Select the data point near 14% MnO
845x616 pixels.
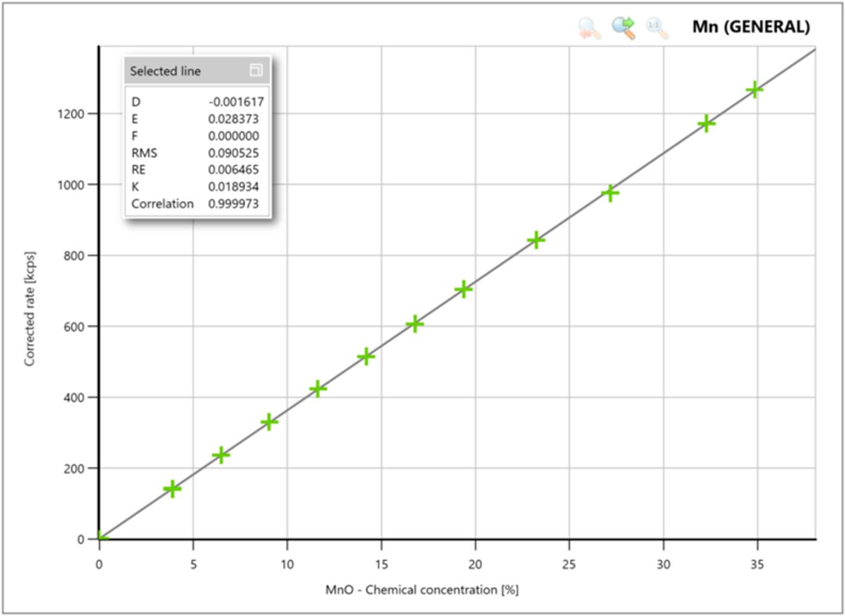tap(365, 356)
